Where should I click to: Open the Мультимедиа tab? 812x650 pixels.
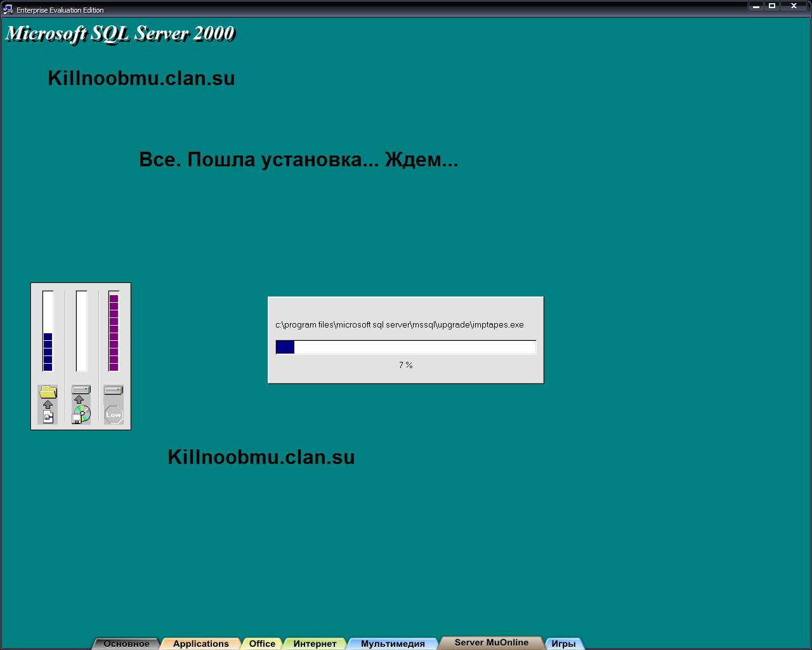click(393, 644)
